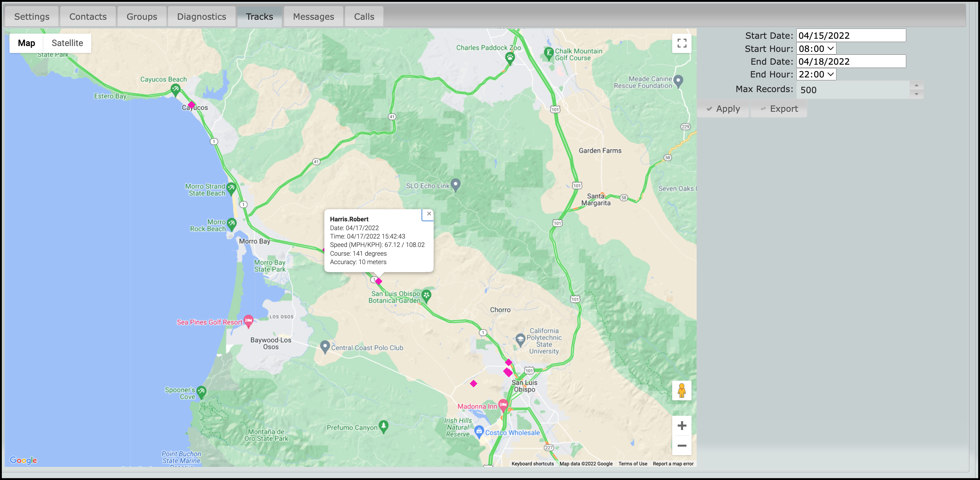Click the Street View pegman icon
Image resolution: width=980 pixels, height=480 pixels.
681,390
